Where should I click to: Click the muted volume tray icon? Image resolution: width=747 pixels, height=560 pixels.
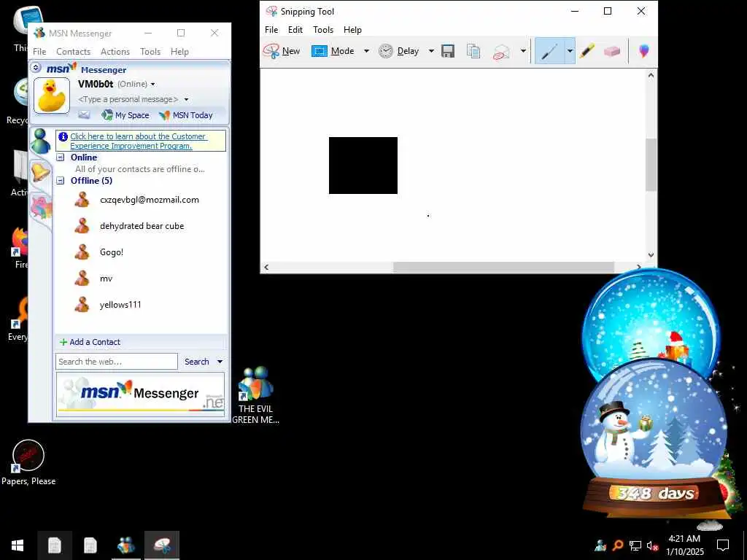coord(652,545)
